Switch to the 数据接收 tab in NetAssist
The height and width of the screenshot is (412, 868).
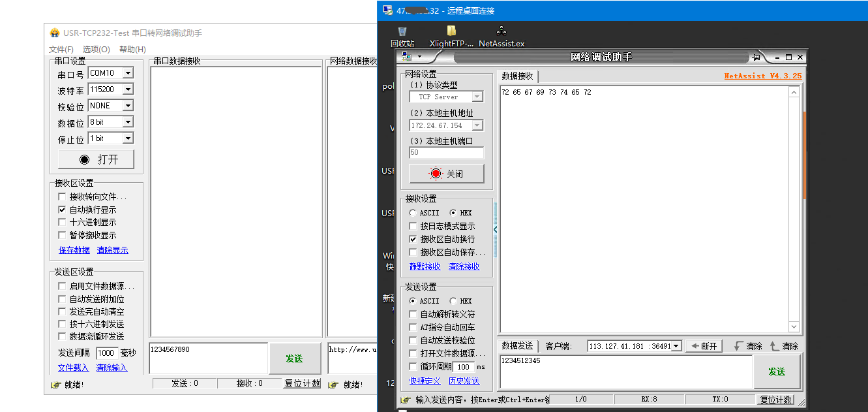click(x=517, y=76)
